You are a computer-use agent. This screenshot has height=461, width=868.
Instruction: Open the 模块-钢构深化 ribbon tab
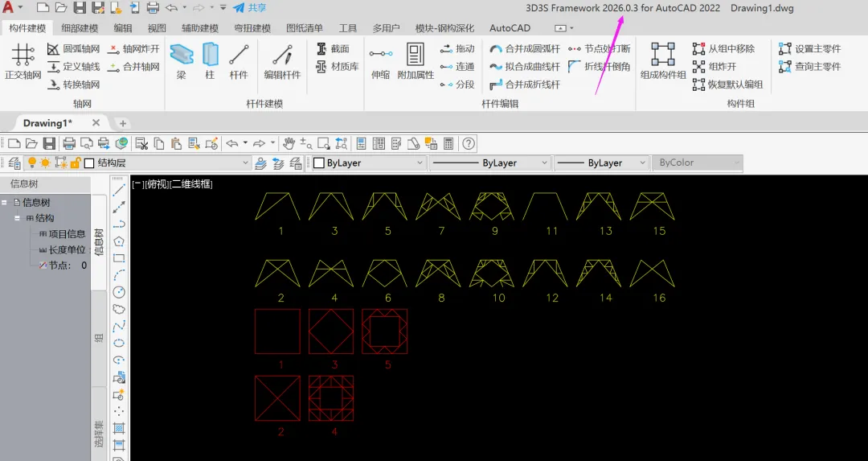[444, 27]
